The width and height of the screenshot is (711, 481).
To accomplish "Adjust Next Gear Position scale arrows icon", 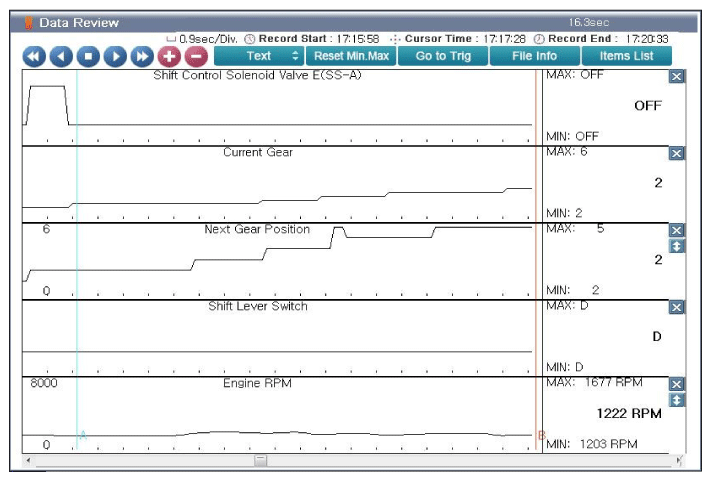I will [676, 247].
